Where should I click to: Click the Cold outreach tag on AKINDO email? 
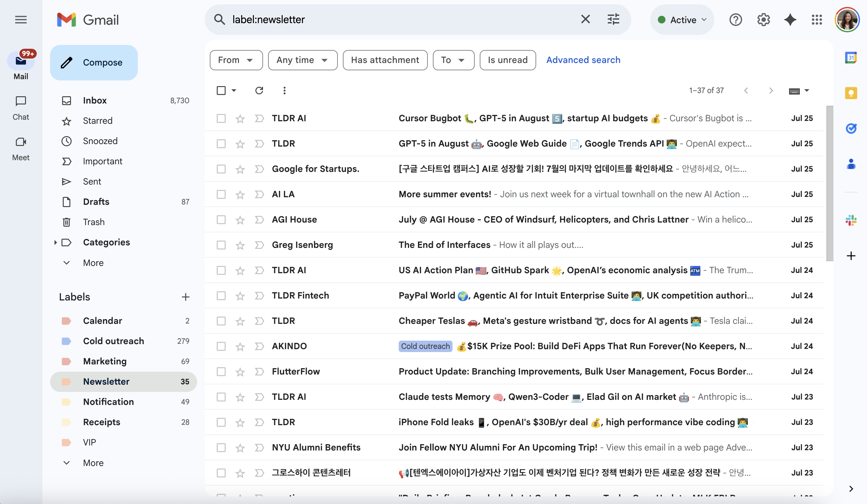425,346
